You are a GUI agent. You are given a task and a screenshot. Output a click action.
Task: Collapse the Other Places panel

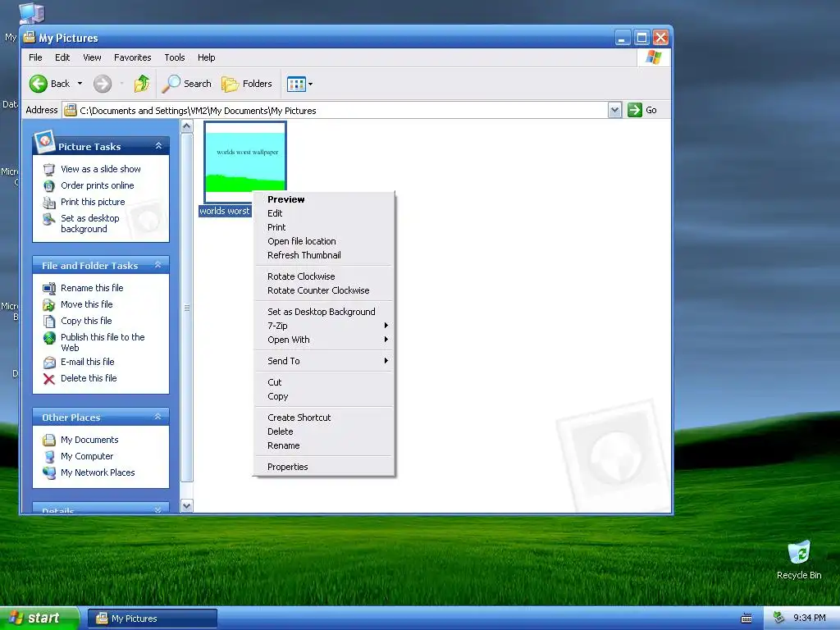coord(158,416)
